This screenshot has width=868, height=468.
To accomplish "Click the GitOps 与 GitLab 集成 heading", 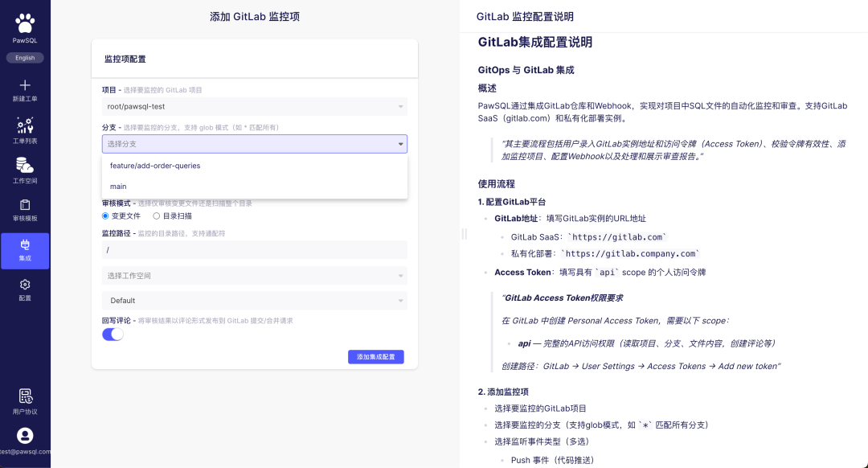I will [526, 70].
